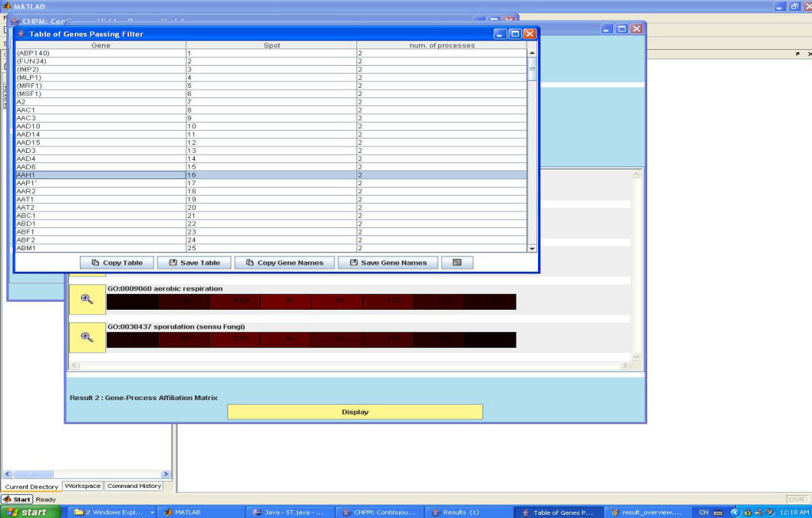The image size is (812, 518).
Task: Click the aerobic respiration heatmap color bar
Action: point(311,302)
